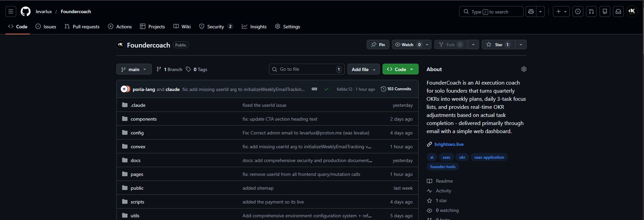The image size is (644, 220).
Task: Select the Code tab
Action: coord(18,27)
